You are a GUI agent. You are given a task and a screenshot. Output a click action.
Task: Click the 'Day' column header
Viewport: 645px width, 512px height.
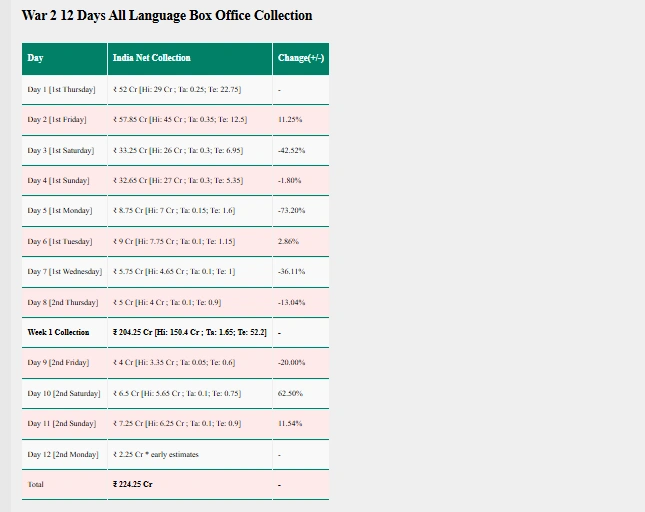(x=36, y=58)
